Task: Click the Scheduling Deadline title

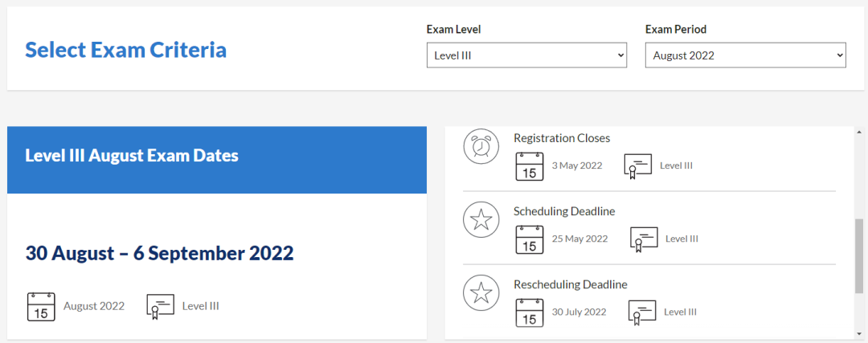Action: [x=563, y=211]
